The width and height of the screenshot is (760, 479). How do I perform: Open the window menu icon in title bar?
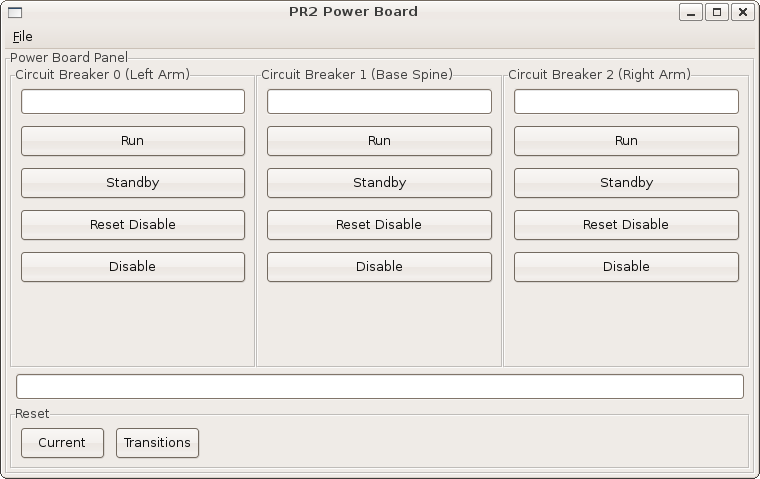[15, 12]
